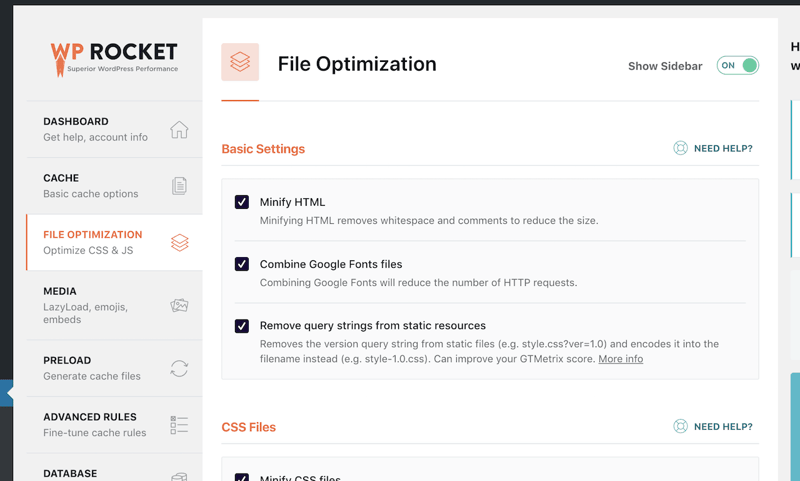Open the Advanced Rules section
The width and height of the screenshot is (800, 481).
[114, 425]
